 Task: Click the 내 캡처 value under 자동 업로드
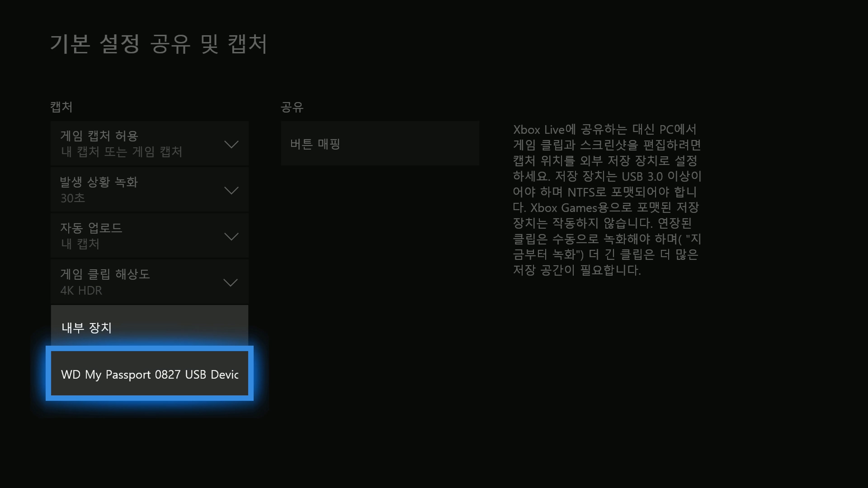(x=80, y=244)
